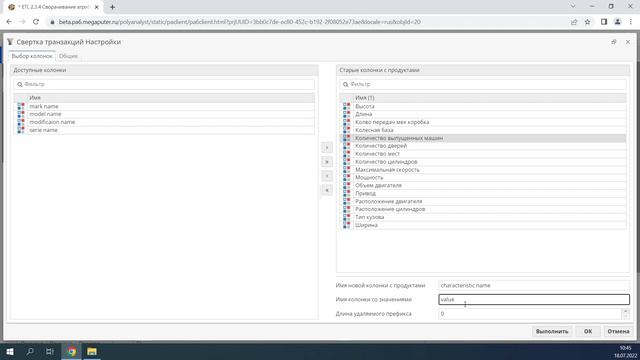Click the column icon beside 'Ширина'
This screenshot has width=640, height=360.
[x=347, y=225]
